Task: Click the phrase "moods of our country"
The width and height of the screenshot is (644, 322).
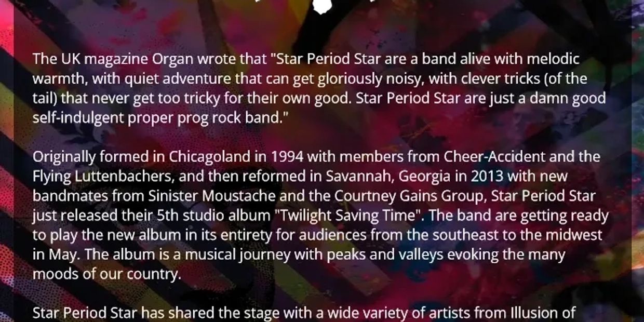Action: [x=106, y=274]
